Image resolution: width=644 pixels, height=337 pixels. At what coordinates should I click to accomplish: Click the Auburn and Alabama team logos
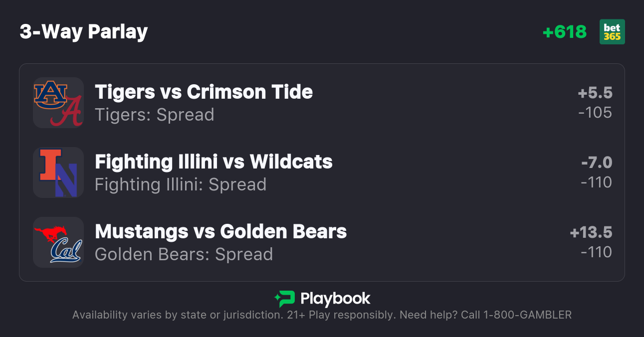[58, 103]
